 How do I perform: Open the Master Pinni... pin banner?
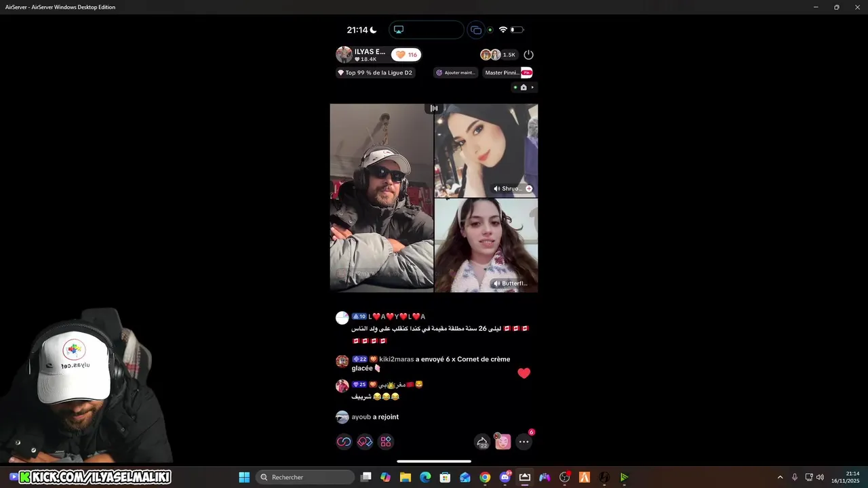tap(508, 73)
